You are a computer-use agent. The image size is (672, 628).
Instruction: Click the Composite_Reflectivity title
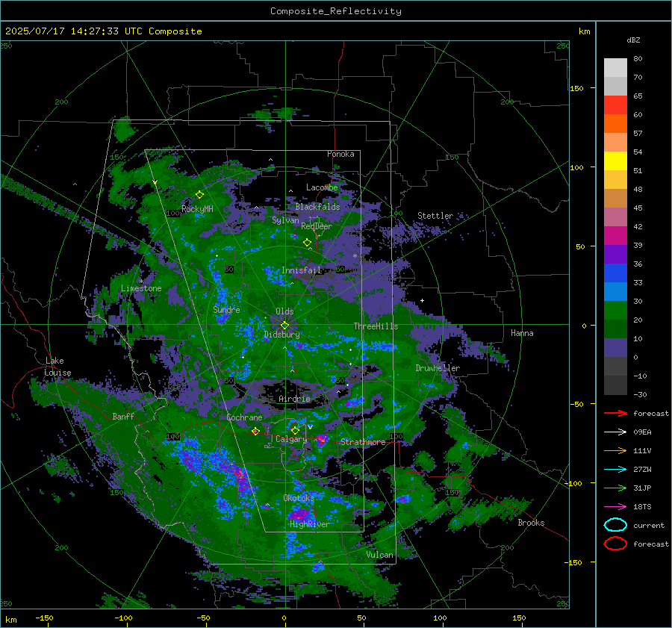pyautogui.click(x=335, y=11)
